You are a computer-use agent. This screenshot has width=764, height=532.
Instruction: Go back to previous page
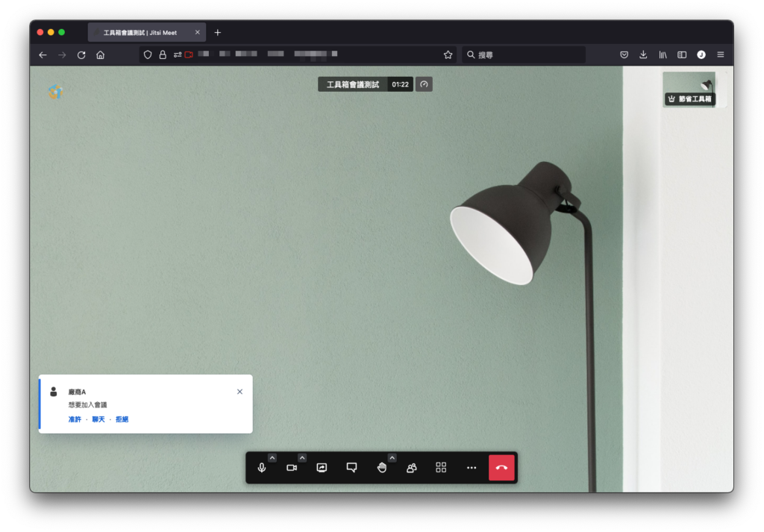click(43, 55)
